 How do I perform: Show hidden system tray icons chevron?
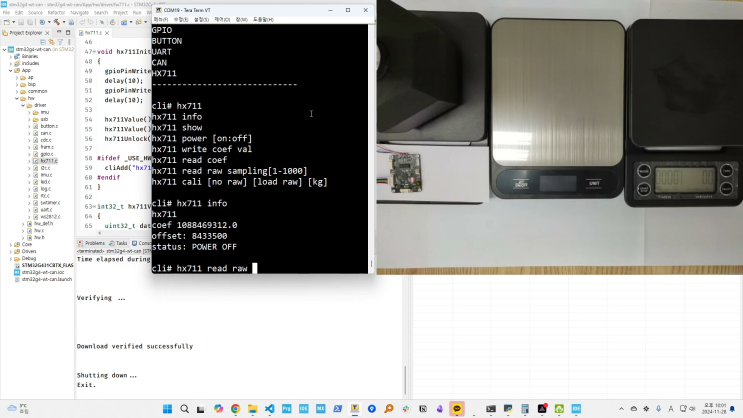[621, 409]
